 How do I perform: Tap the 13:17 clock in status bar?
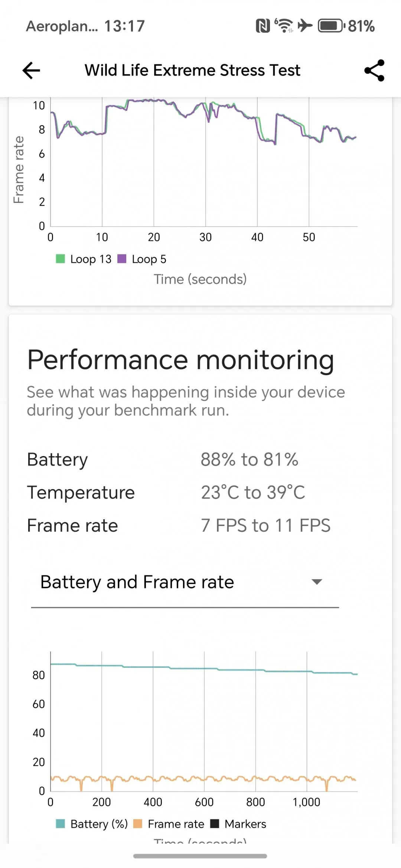(124, 26)
